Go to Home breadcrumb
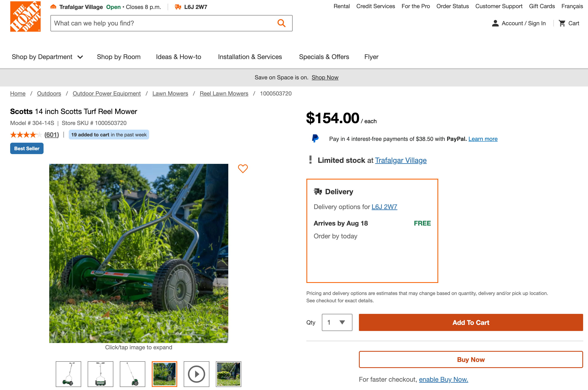Screen dimensions: 588x390 tap(18, 93)
